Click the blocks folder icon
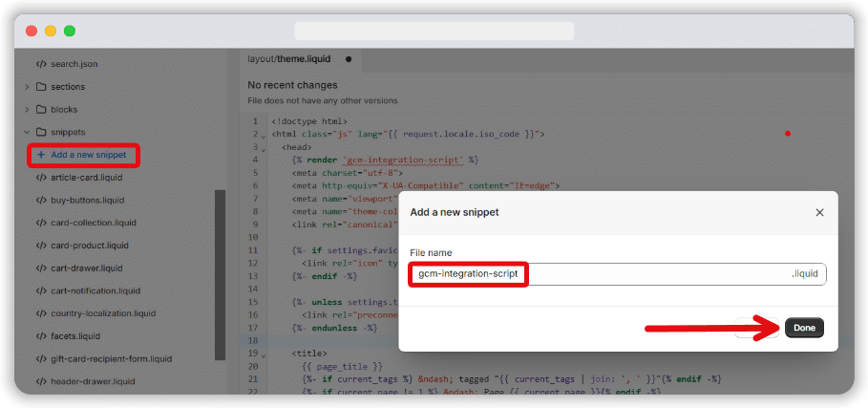Screen dimensions: 868x408 coord(41,110)
